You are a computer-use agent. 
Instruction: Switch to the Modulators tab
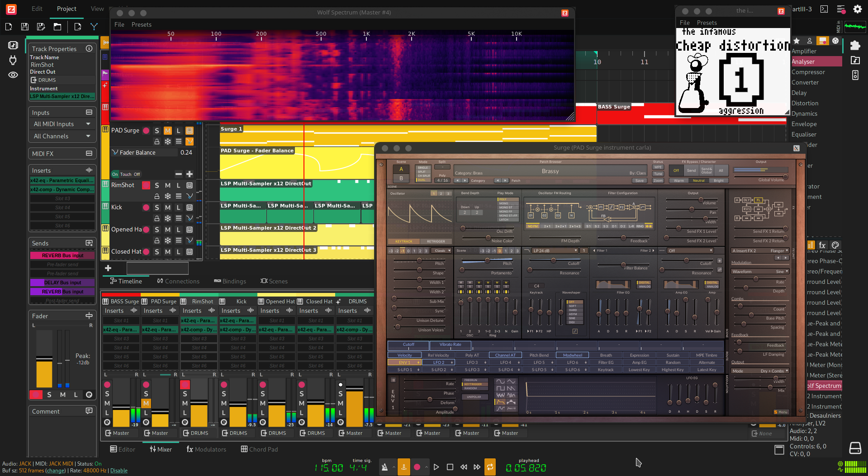point(206,449)
